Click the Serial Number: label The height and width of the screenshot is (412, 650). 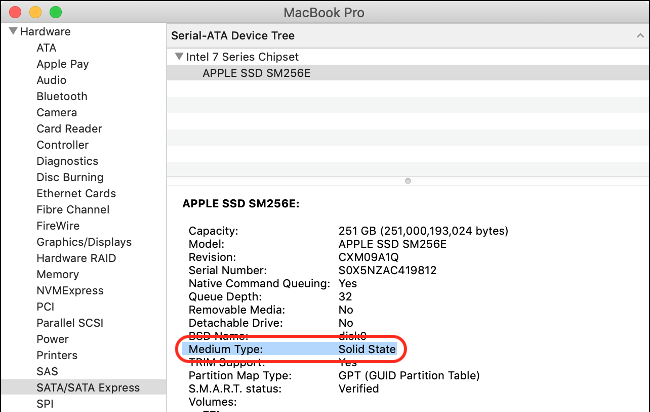(228, 270)
